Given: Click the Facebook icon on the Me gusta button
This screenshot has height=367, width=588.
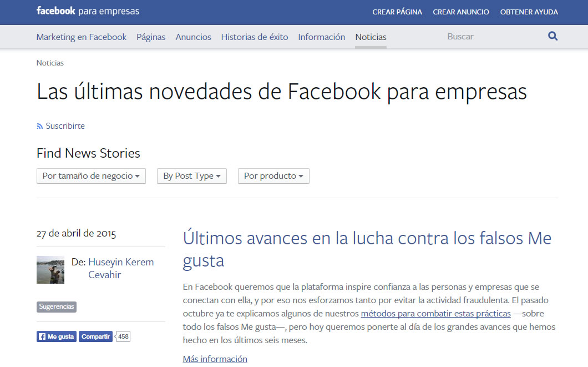Looking at the screenshot, I should (x=42, y=336).
